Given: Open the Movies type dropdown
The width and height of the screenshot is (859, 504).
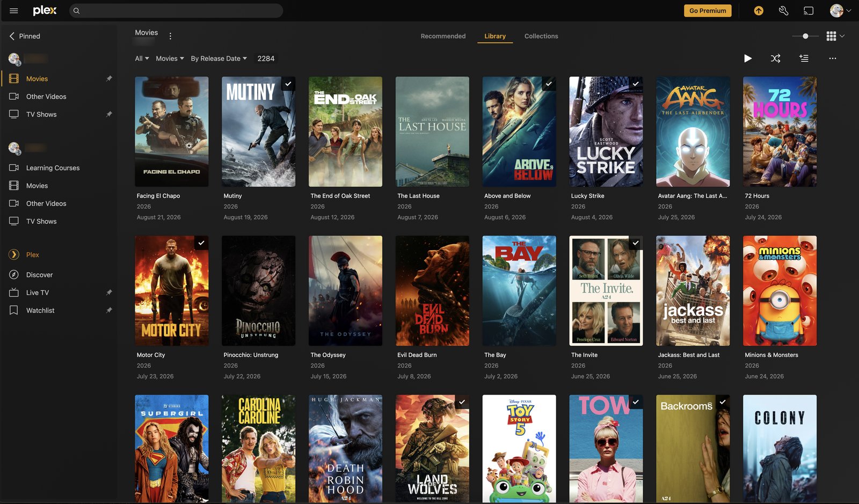Looking at the screenshot, I should point(170,59).
